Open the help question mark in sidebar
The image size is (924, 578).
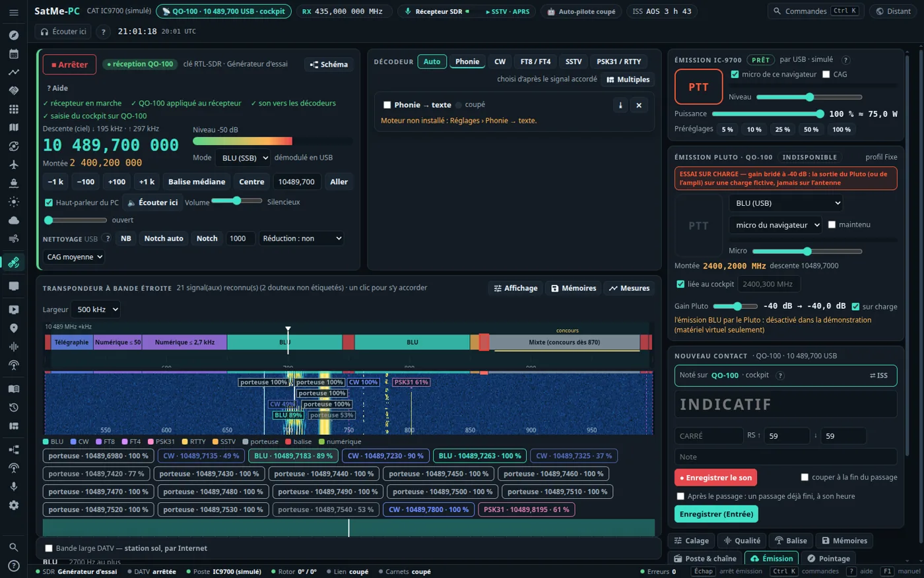(13, 565)
